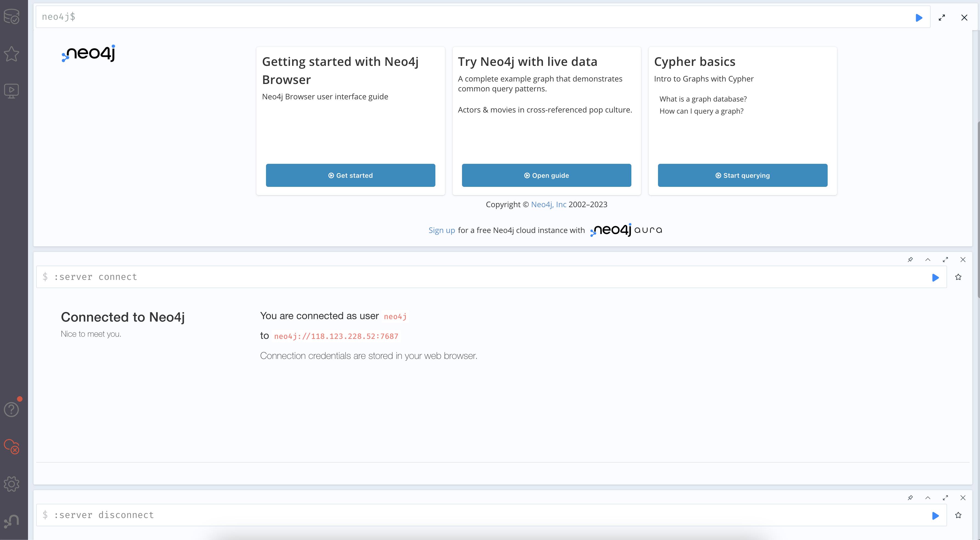Close the server disconnect frame
Screen dimensions: 980x540
click(x=963, y=497)
